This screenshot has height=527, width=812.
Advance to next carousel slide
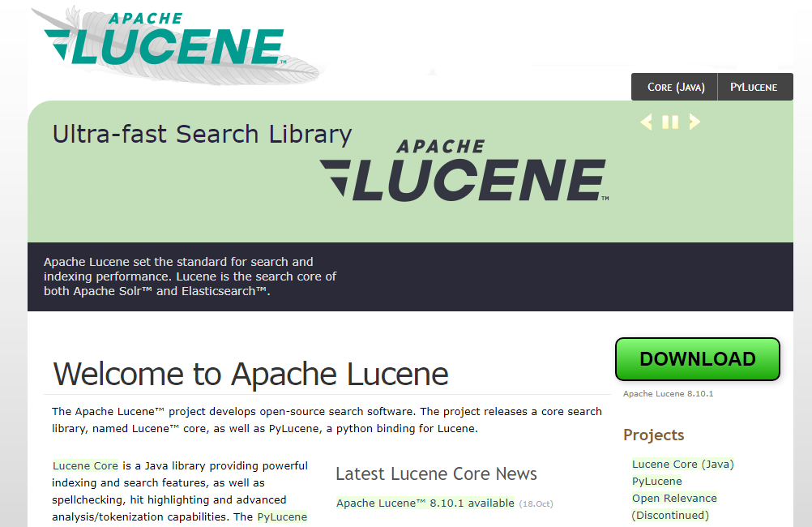click(694, 122)
